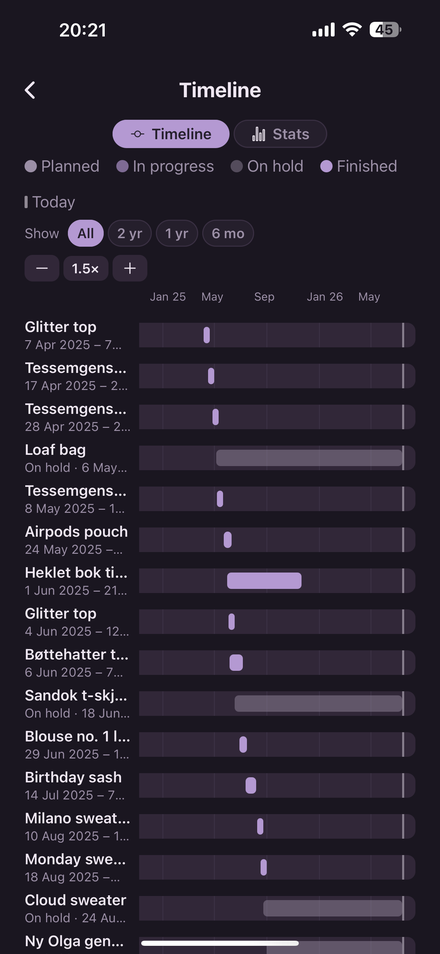This screenshot has width=440, height=954.
Task: Tap the bar chart icon on Stats
Action: coord(259,134)
